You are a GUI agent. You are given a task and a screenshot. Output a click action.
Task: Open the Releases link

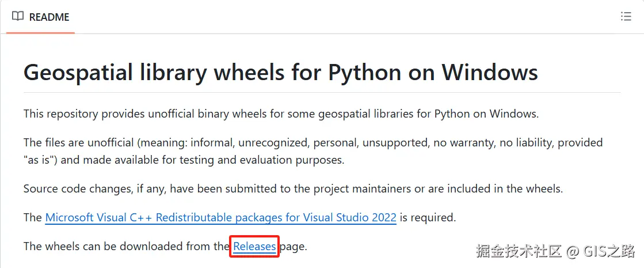(254, 247)
